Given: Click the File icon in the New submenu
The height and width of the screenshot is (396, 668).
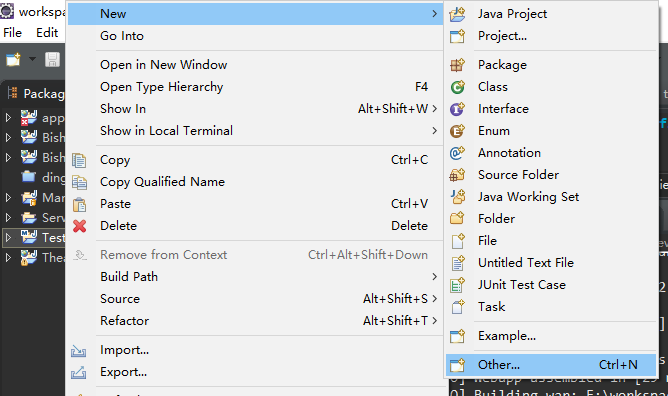Looking at the screenshot, I should pos(458,241).
